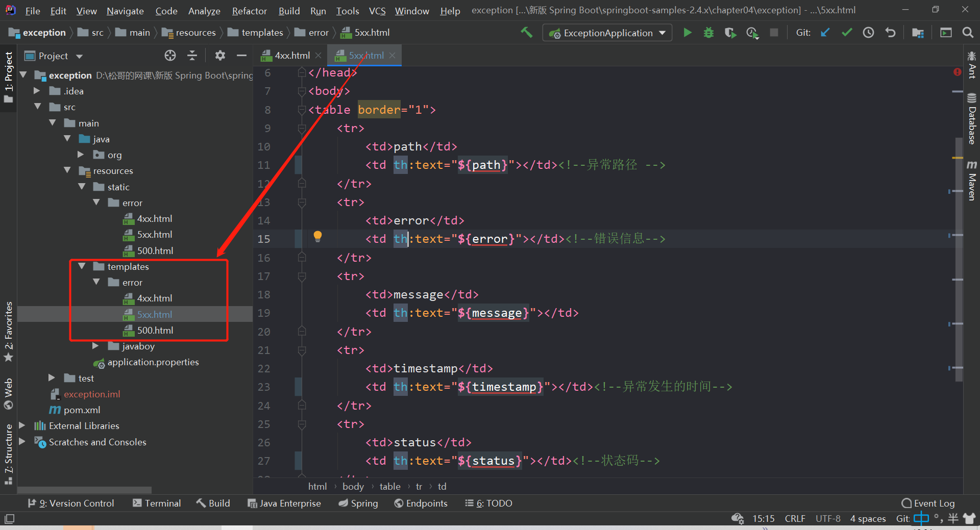This screenshot has width=980, height=530.
Task: Open the Structure side tab
Action: 8,454
